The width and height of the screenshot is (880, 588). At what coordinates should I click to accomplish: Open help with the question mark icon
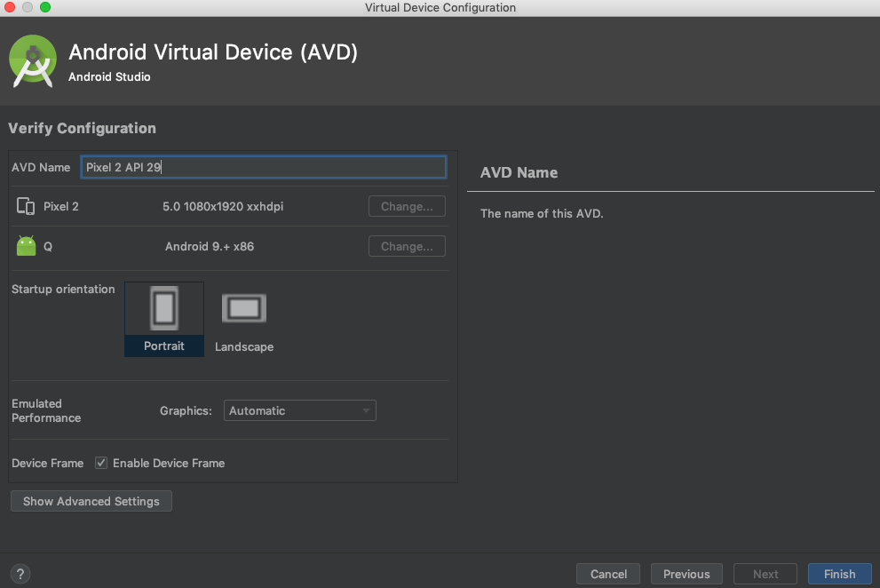click(20, 574)
